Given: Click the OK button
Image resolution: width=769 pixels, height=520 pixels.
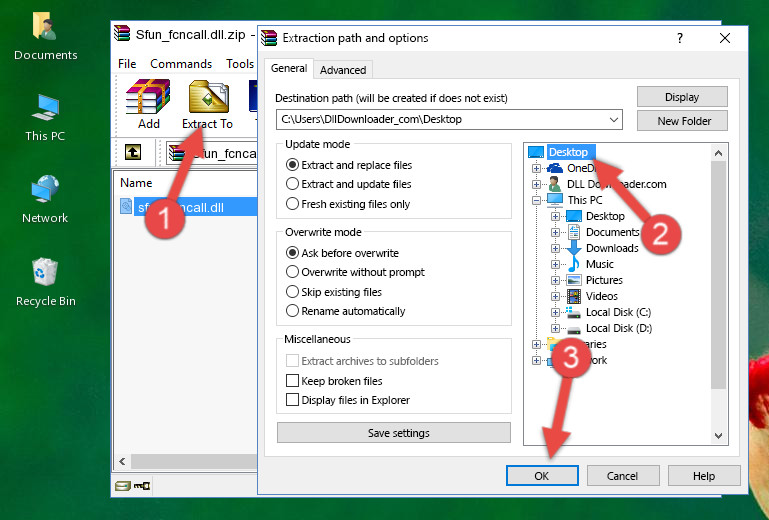Looking at the screenshot, I should pos(542,476).
